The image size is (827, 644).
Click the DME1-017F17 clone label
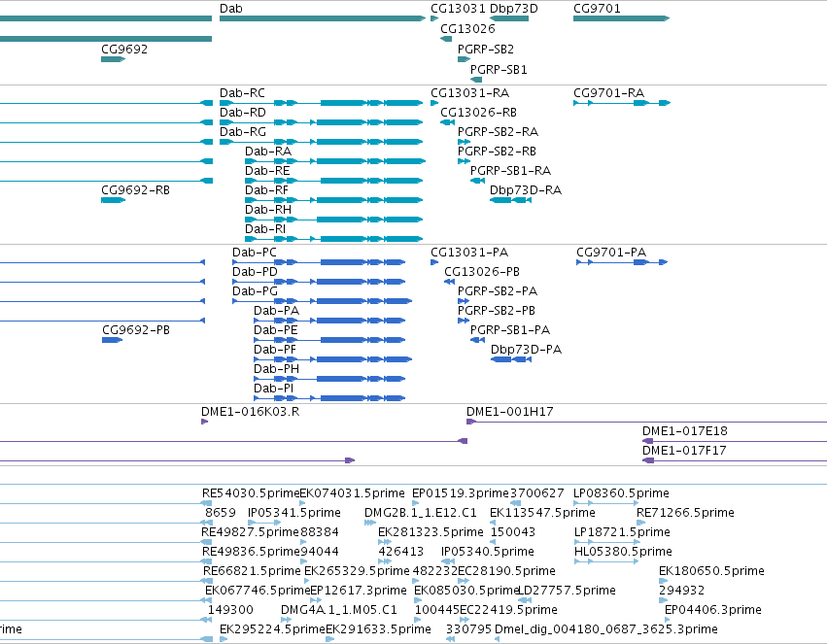(684, 451)
